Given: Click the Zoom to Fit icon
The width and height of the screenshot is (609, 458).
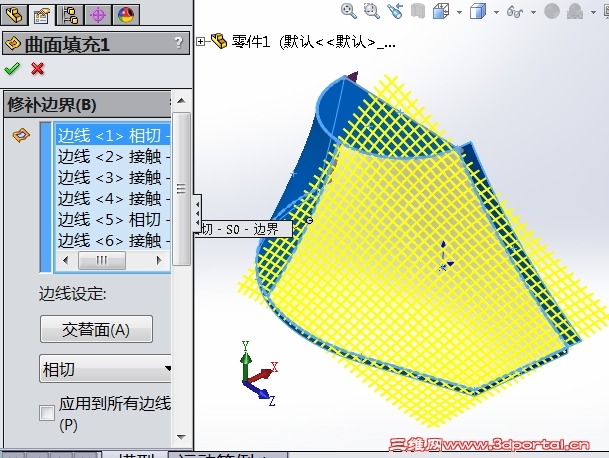Looking at the screenshot, I should click(x=348, y=11).
